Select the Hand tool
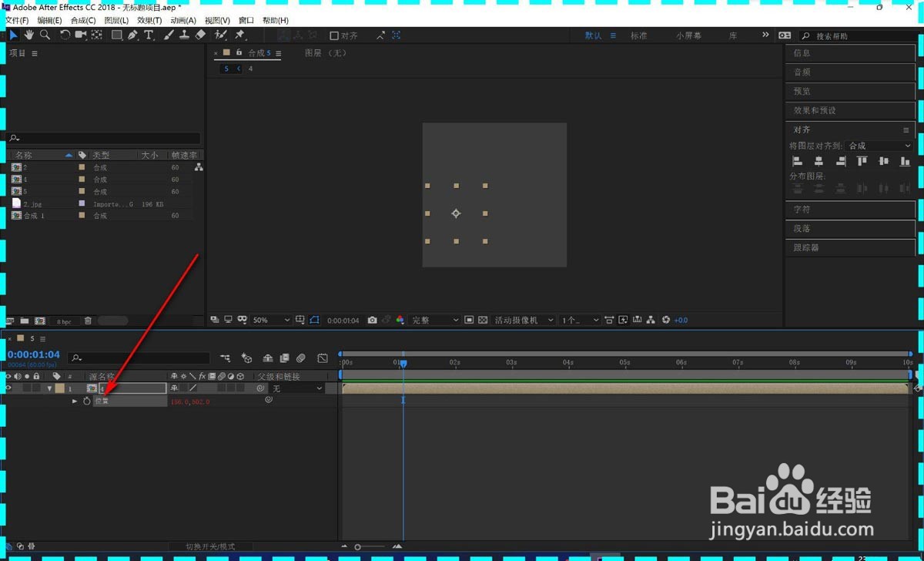This screenshot has width=924, height=561. 29,35
